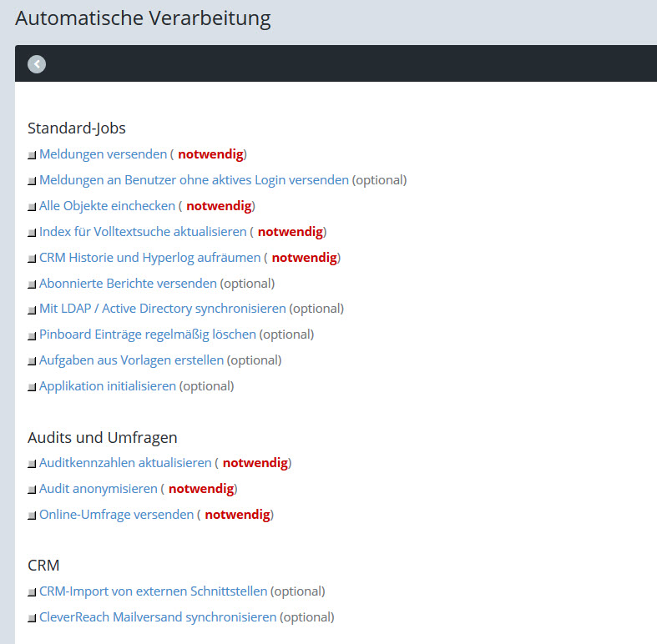Open Pinboard Einträge regelmäßig löschen
Screen dimensions: 657x644
(x=147, y=335)
